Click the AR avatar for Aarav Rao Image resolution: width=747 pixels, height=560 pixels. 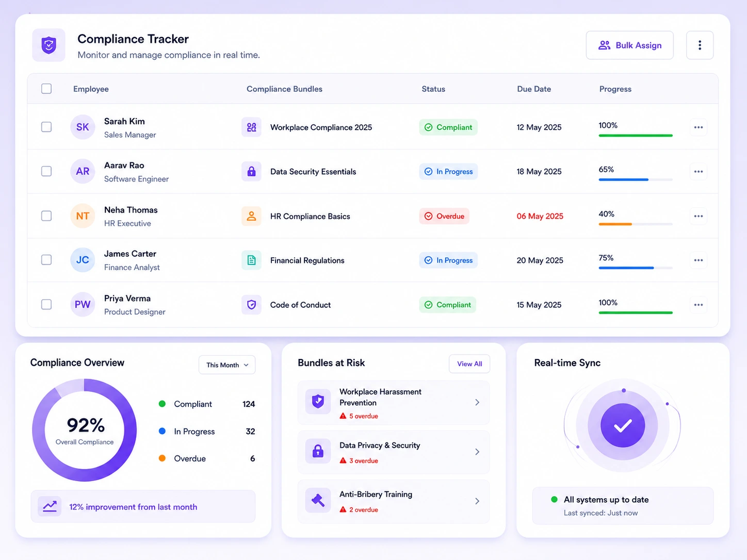coord(83,171)
